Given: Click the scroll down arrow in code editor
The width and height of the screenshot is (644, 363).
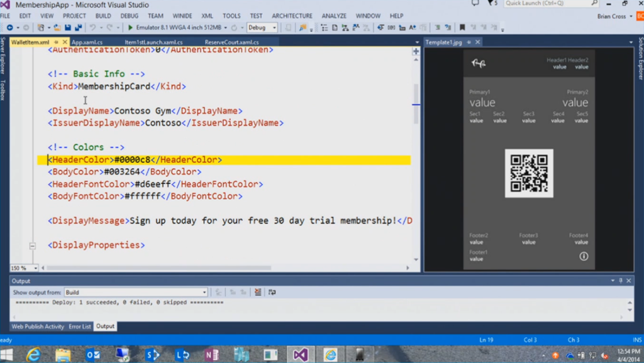Looking at the screenshot, I should tap(416, 260).
